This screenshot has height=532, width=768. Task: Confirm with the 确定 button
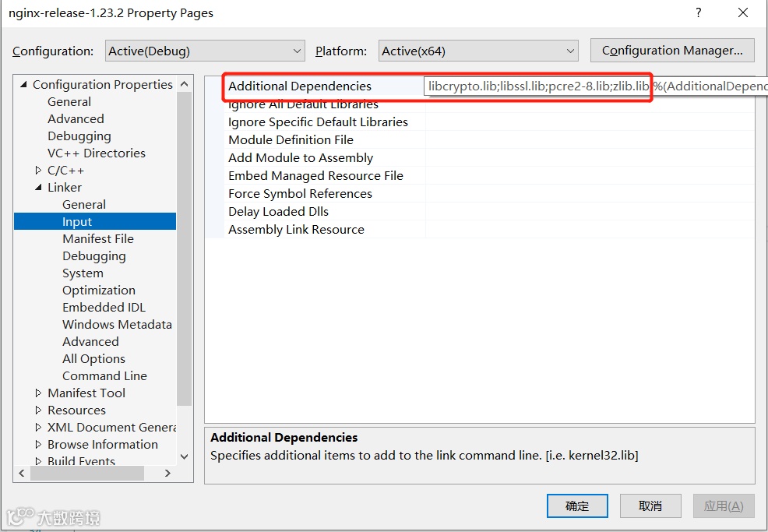[577, 506]
